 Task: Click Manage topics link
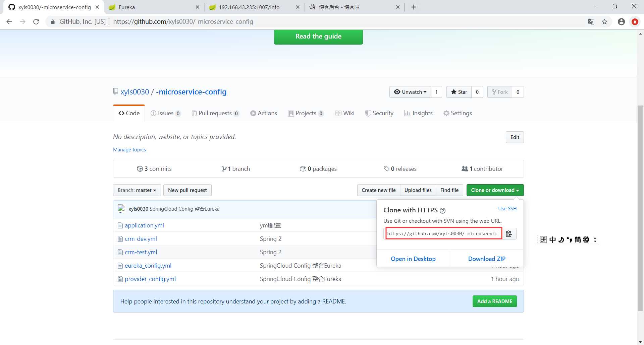click(129, 150)
